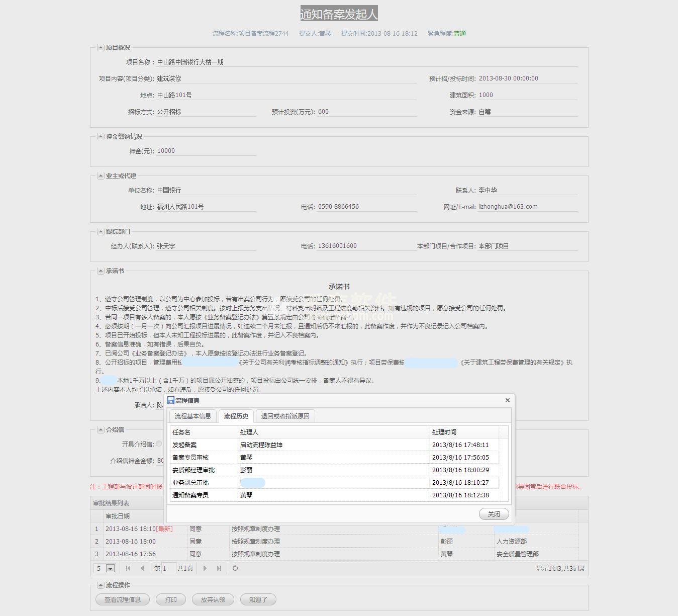This screenshot has width=678, height=616.
Task: Click the previous page arrow in pager
Action: pyautogui.click(x=142, y=568)
